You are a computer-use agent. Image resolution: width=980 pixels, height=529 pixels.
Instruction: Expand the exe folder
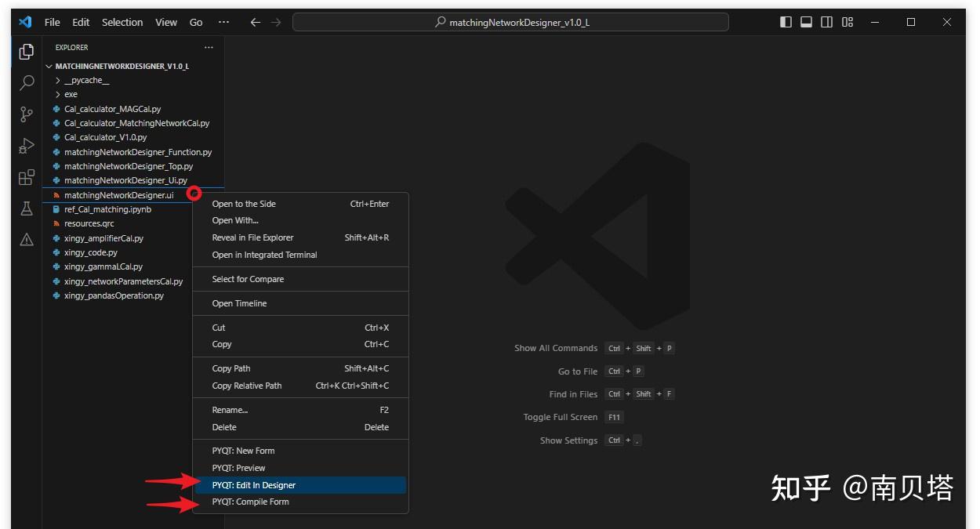[134, 94]
